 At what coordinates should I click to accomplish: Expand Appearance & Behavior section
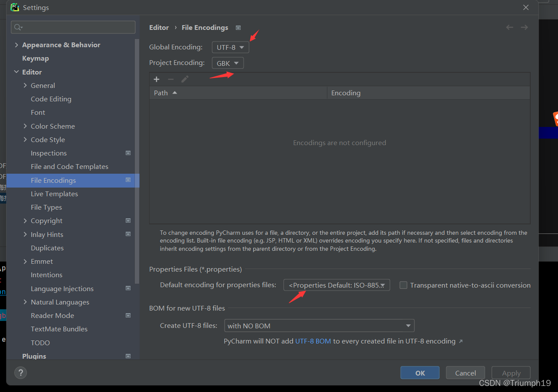coord(16,45)
